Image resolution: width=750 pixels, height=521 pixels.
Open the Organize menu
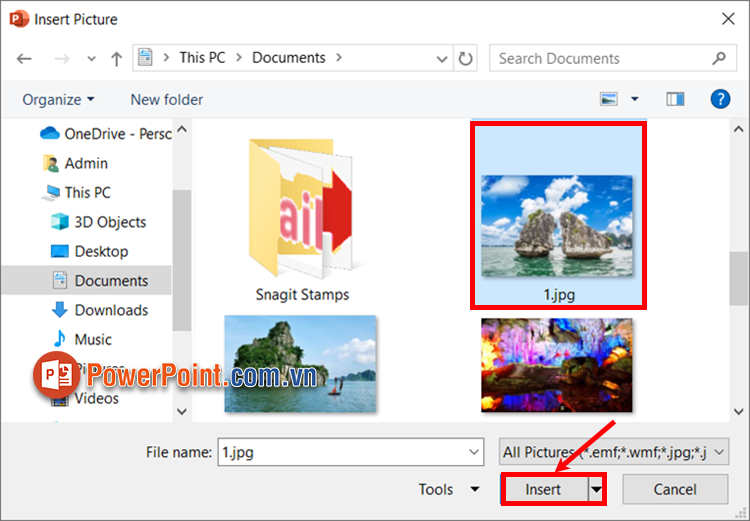[58, 100]
